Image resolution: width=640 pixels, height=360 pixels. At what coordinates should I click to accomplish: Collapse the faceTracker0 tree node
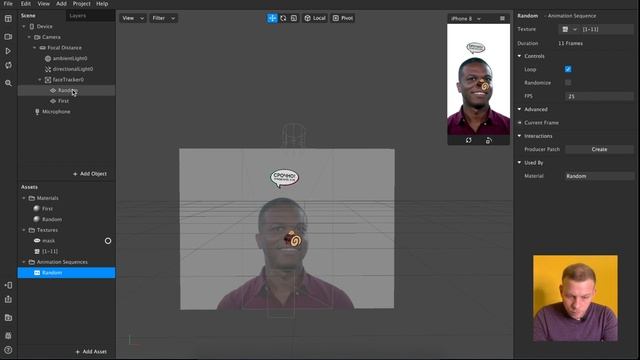pyautogui.click(x=40, y=80)
